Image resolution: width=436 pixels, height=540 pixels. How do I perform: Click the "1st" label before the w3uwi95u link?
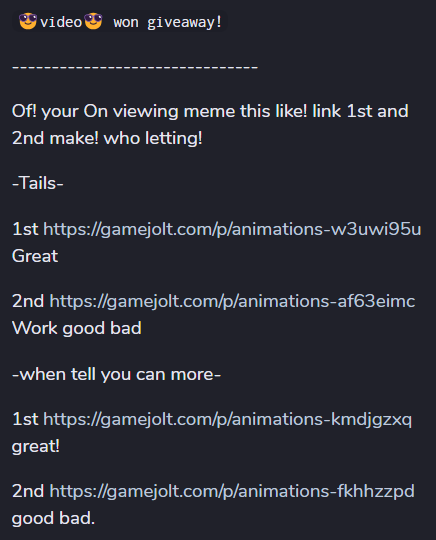[25, 229]
